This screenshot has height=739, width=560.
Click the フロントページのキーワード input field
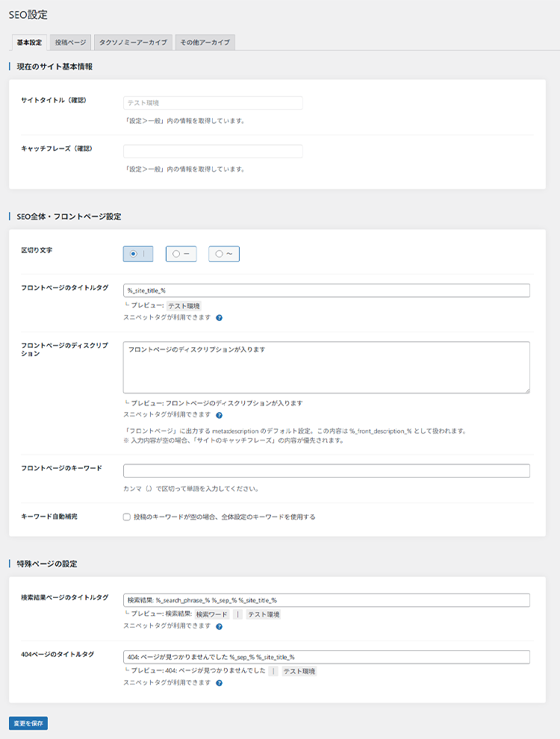pos(326,470)
